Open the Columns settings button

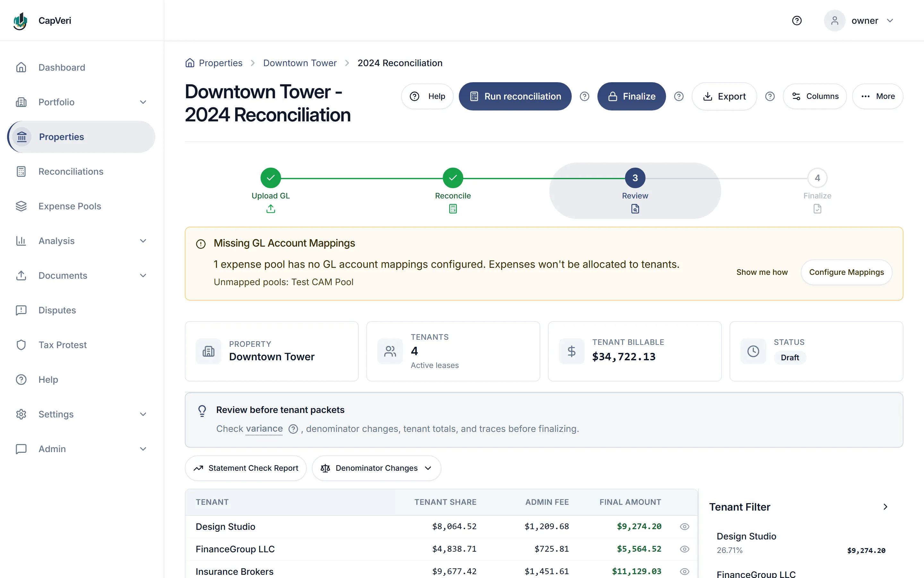814,96
